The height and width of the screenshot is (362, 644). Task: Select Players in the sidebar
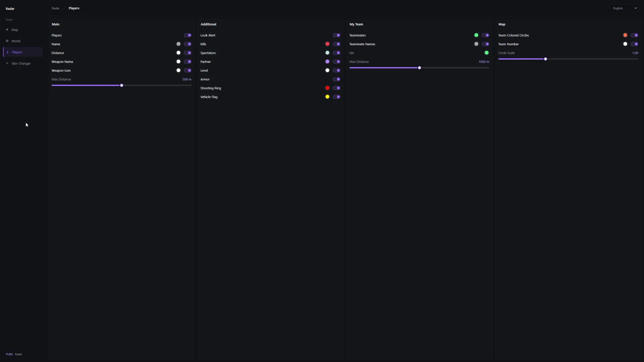pos(22,52)
